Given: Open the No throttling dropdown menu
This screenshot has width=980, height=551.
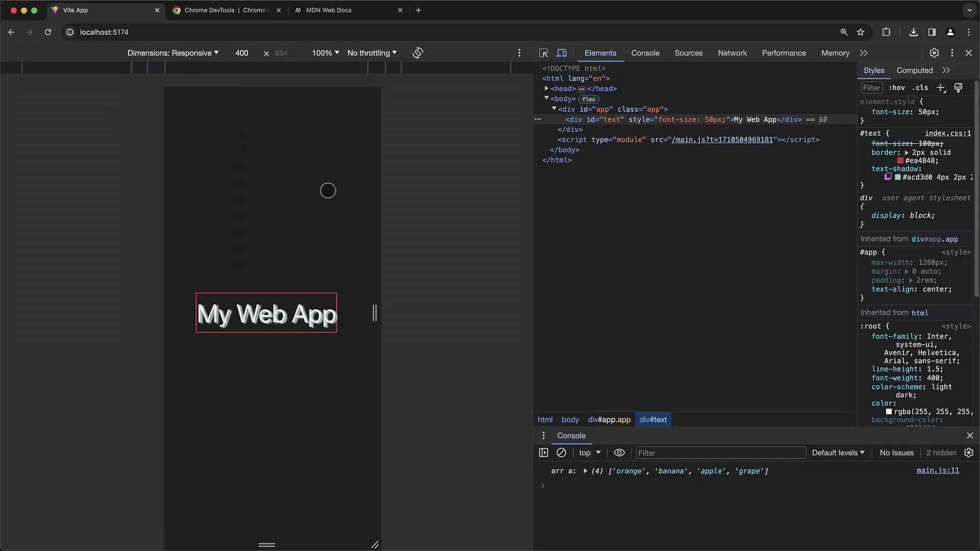Looking at the screenshot, I should 372,53.
